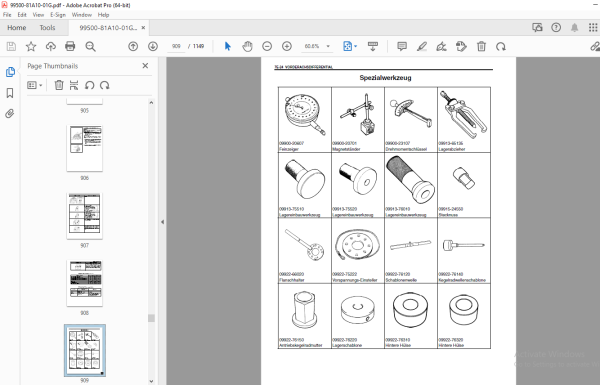Viewport: 600px width, 385px height.
Task: Activate the hand pan tool
Action: 248,46
